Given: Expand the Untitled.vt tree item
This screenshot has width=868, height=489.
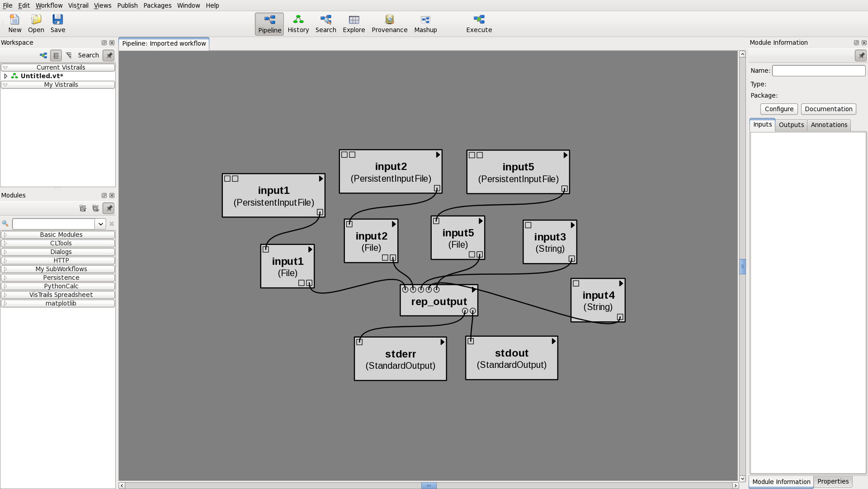Looking at the screenshot, I should [x=5, y=76].
